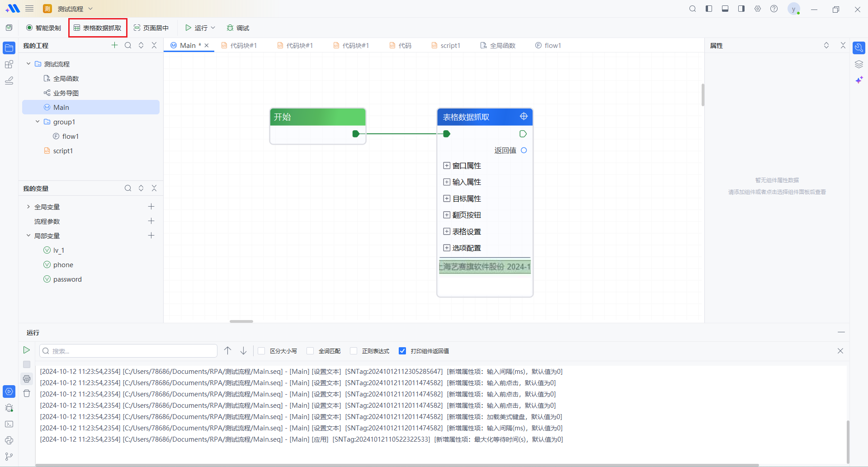868x467 pixels.
Task: Open the help question mark icon
Action: [774, 9]
